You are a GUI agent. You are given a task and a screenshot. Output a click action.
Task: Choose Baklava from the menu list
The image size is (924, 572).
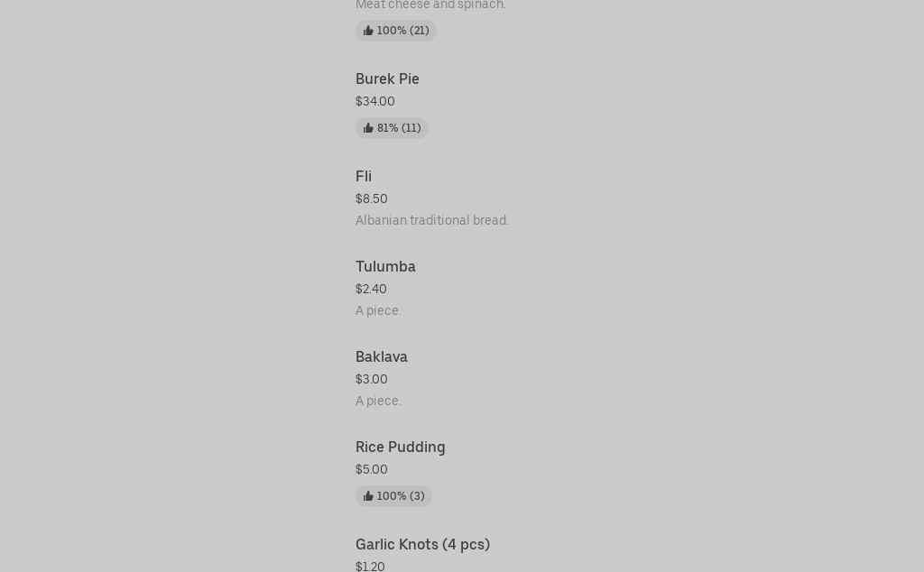point(382,357)
